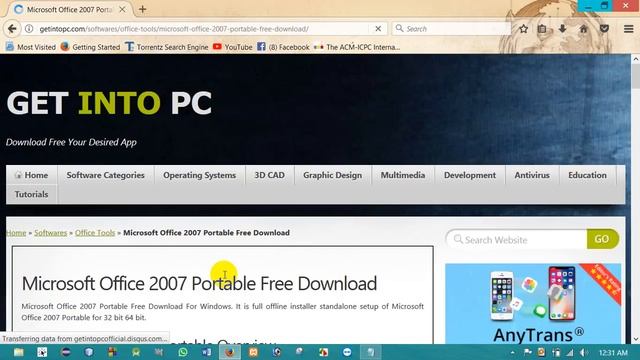This screenshot has width=640, height=360.
Task: Click the GO search button
Action: (602, 239)
